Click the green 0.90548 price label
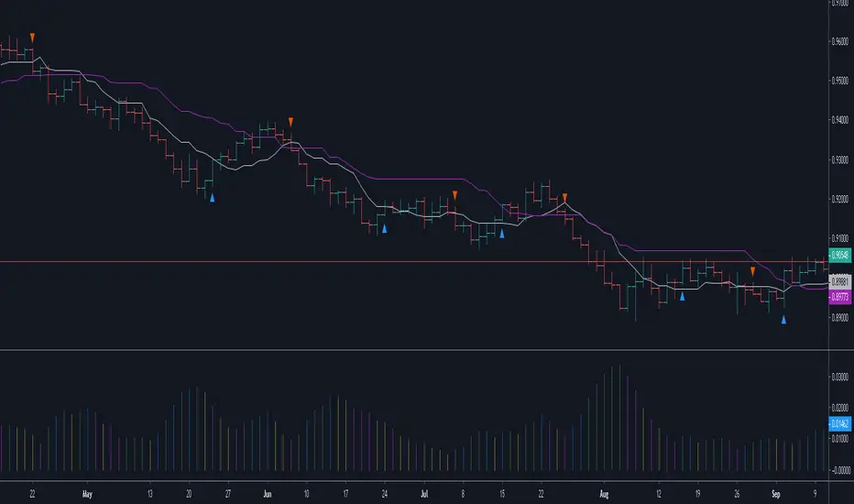 tap(839, 255)
